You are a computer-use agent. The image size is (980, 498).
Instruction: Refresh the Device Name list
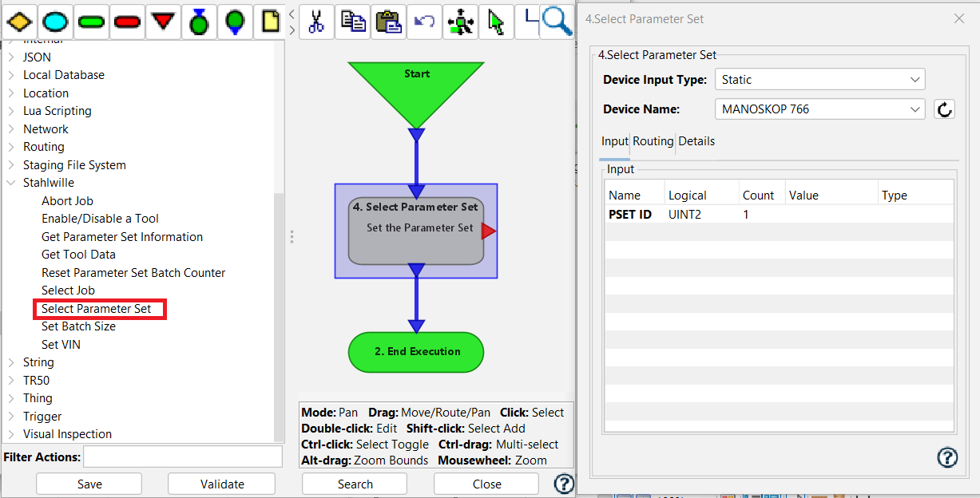coord(944,109)
